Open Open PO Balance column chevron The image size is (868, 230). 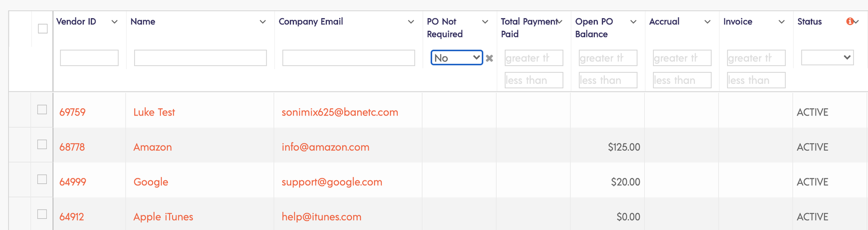tap(633, 22)
